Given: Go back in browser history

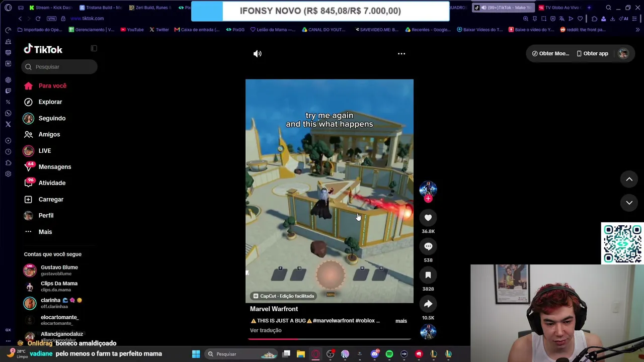Looking at the screenshot, I should tap(20, 19).
